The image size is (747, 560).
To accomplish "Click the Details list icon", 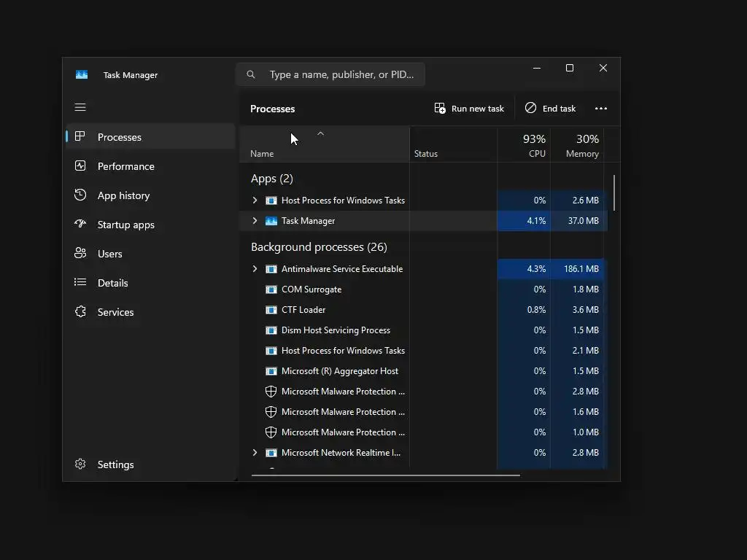I will coord(80,282).
